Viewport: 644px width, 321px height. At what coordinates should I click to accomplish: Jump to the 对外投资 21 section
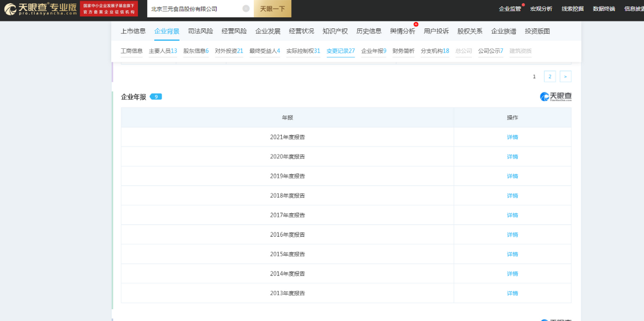click(229, 51)
